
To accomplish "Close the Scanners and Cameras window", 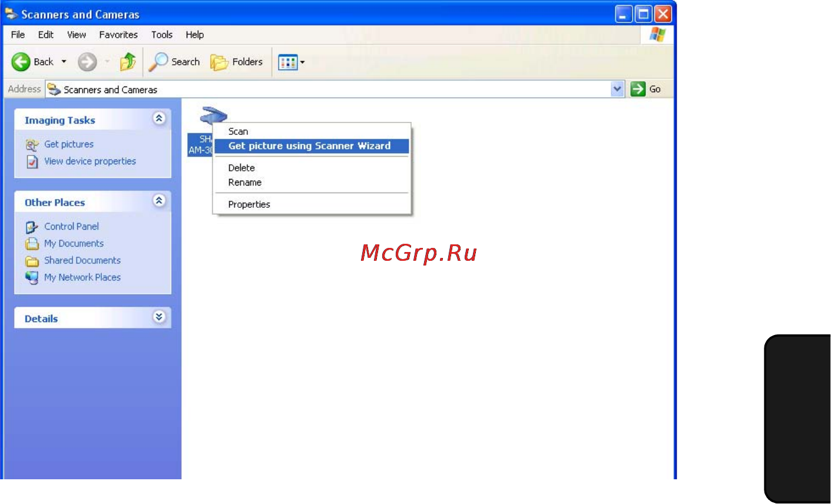I will [663, 14].
